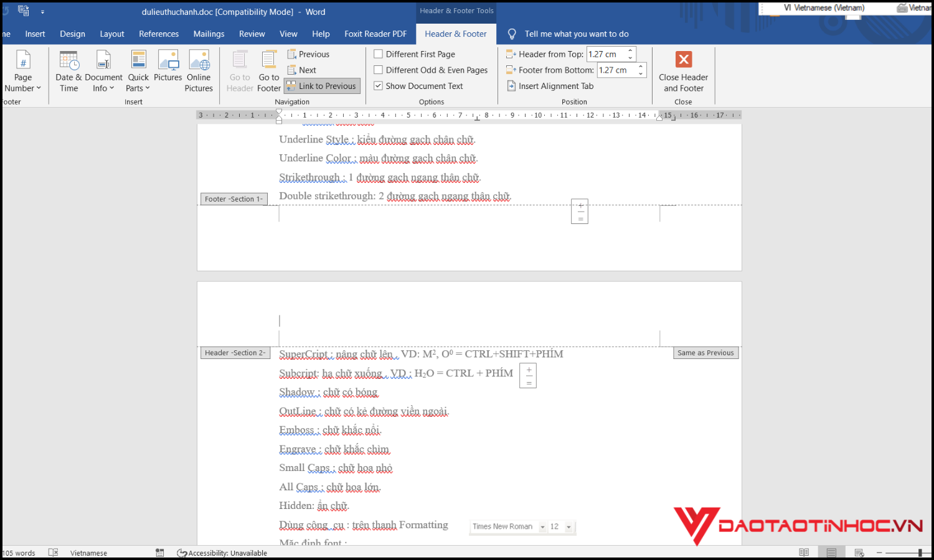
Task: Go to the Next header section
Action: 302,70
